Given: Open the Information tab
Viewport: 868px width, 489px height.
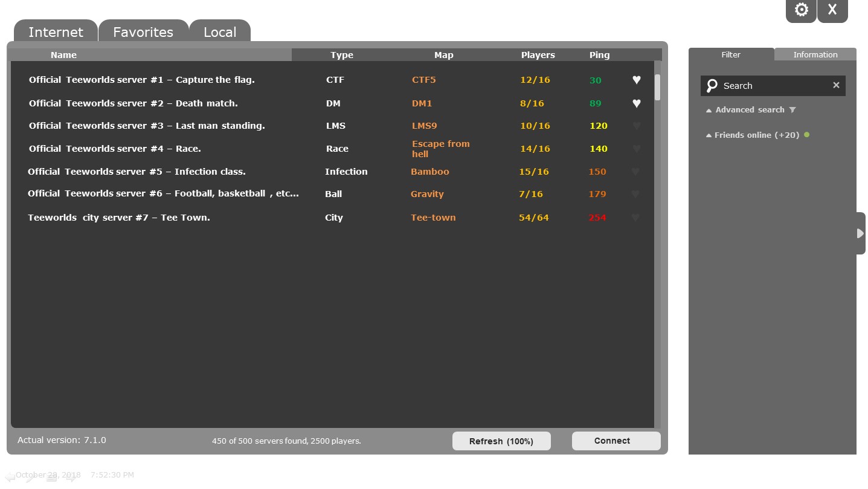Looking at the screenshot, I should point(815,54).
